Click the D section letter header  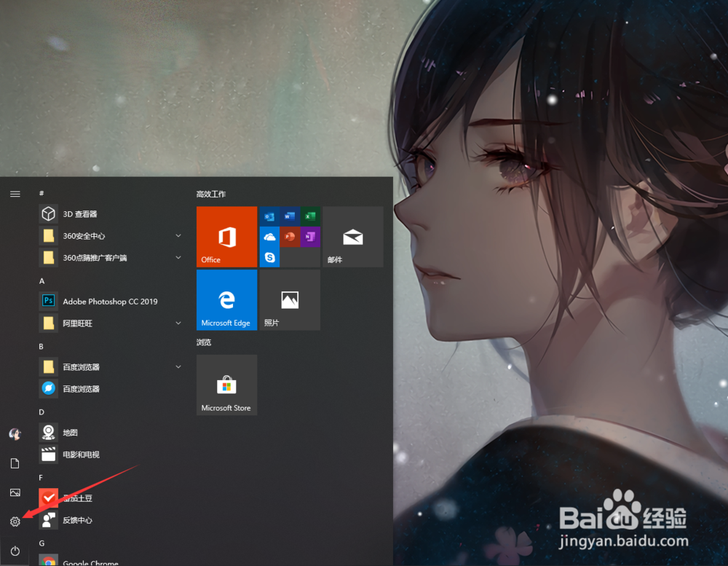tap(41, 412)
